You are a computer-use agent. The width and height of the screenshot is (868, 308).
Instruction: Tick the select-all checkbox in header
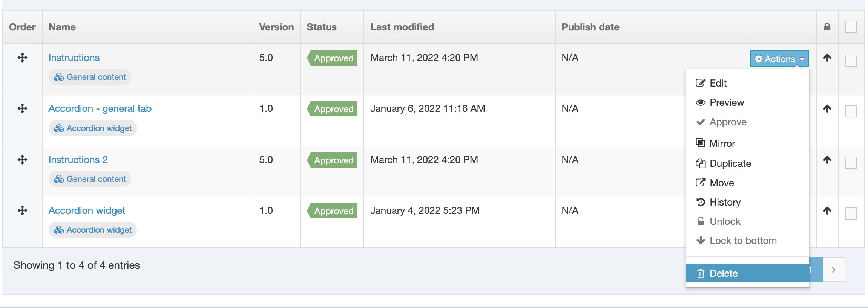pos(851,27)
